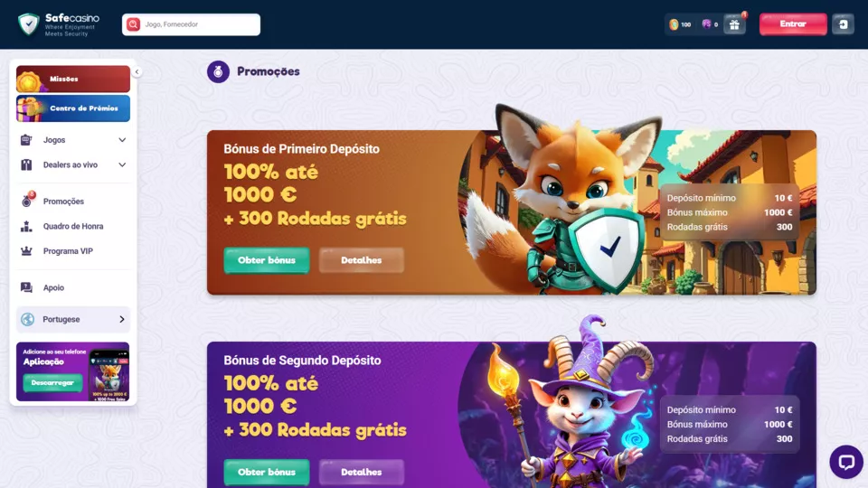This screenshot has height=488, width=868.
Task: Open the live chat bubble icon
Action: point(846,462)
